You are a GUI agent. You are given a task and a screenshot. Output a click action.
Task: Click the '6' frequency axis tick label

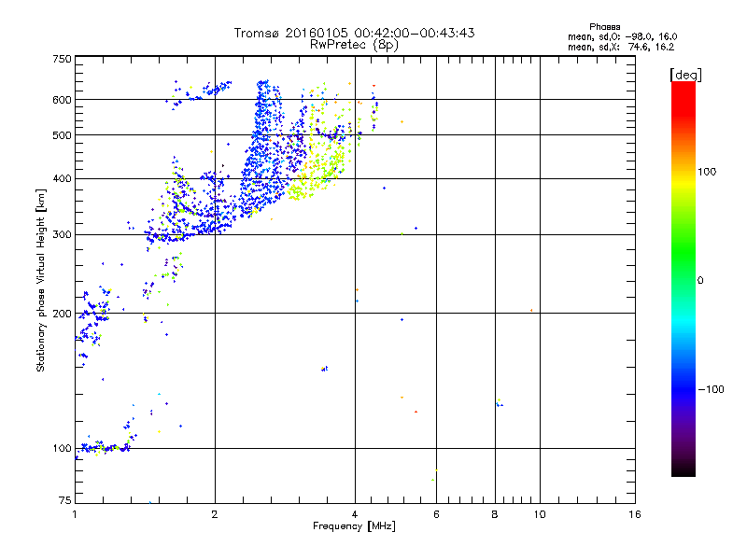coord(436,514)
